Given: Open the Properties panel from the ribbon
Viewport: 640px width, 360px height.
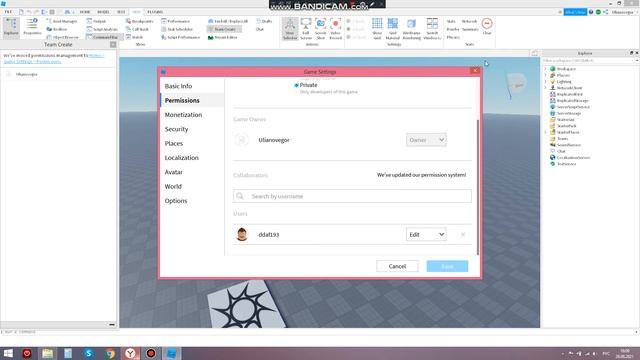Looking at the screenshot, I should pyautogui.click(x=32, y=27).
